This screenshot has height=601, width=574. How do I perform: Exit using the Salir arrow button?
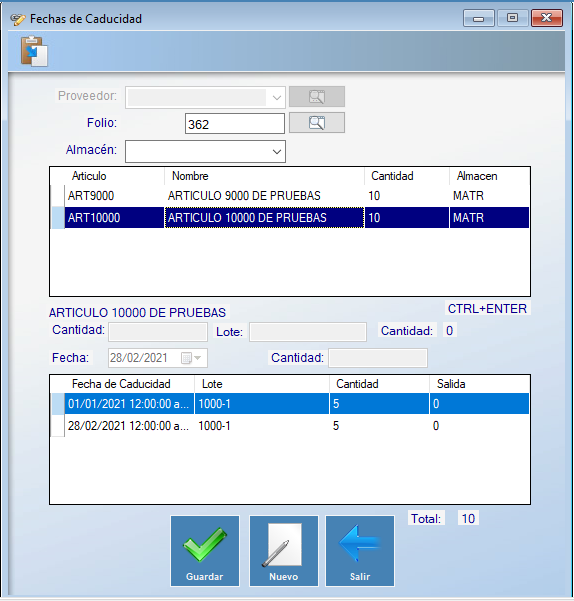360,551
